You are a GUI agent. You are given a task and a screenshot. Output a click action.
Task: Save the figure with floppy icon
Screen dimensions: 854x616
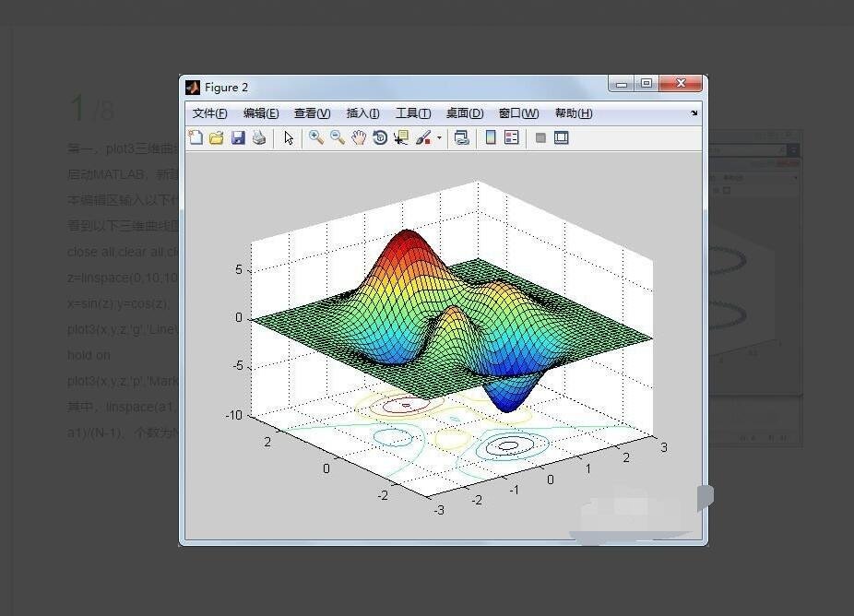tap(238, 137)
